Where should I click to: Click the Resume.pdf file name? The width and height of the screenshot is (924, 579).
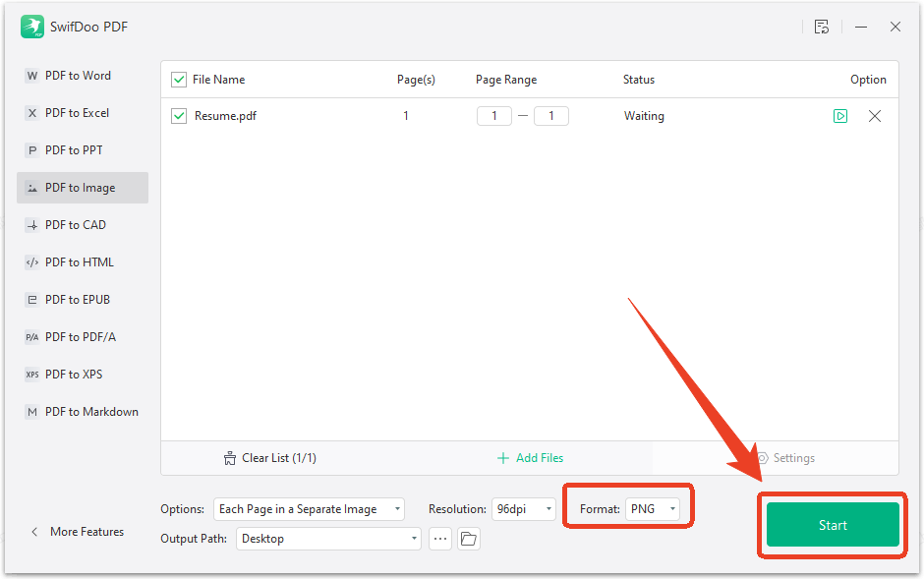(x=225, y=116)
